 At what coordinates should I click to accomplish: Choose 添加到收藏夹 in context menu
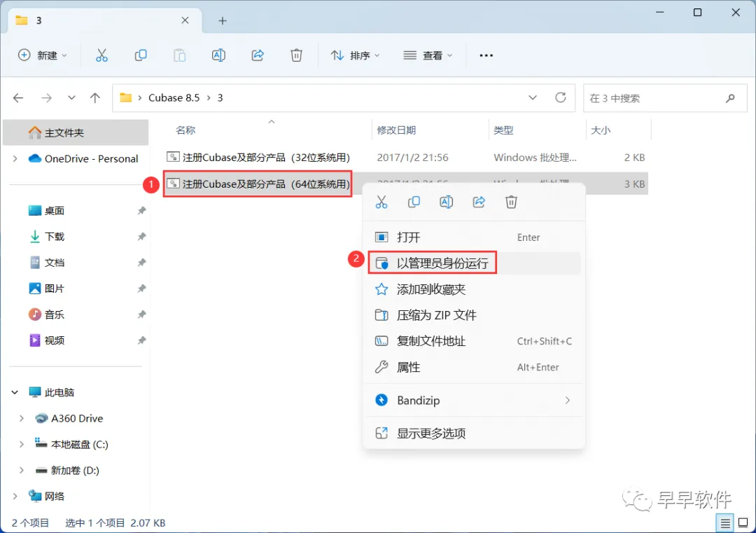474,289
